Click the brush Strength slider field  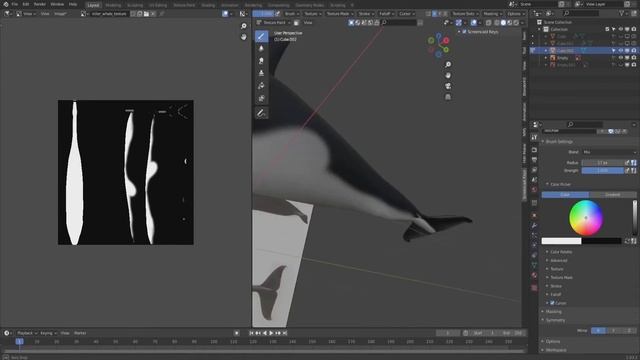(602, 171)
